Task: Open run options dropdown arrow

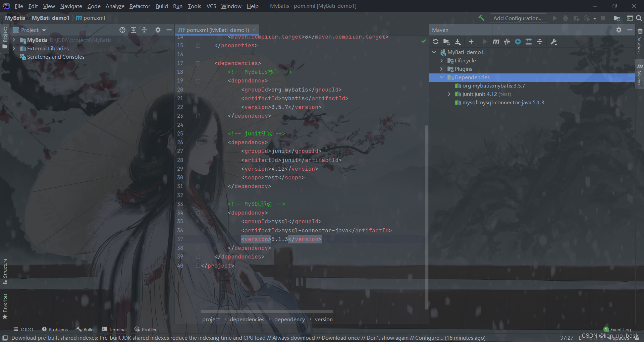Action: click(x=595, y=18)
